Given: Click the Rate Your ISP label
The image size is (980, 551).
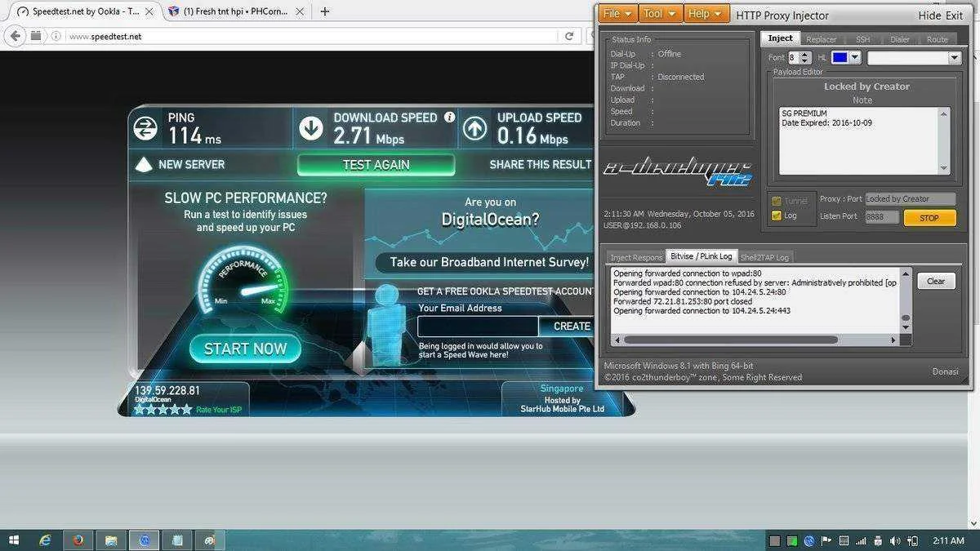Looking at the screenshot, I should pyautogui.click(x=218, y=410).
